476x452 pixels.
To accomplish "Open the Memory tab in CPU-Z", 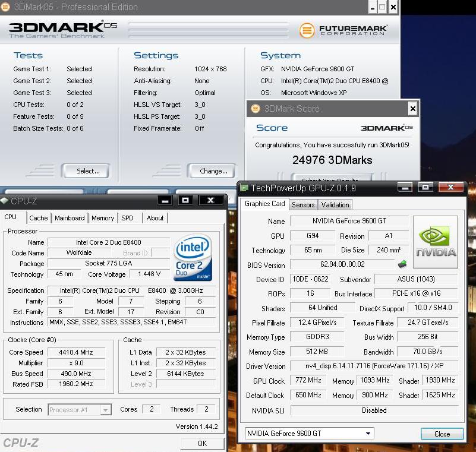I will [103, 218].
